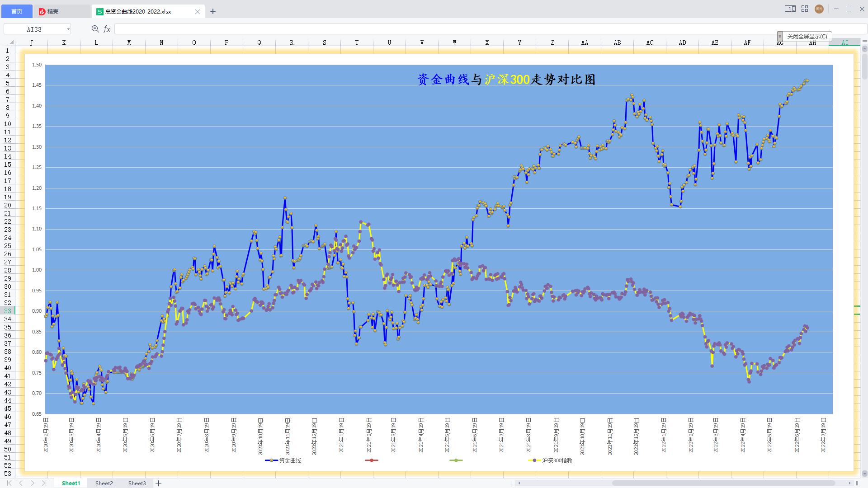The image size is (868, 488).
Task: Go to next sheet arrow
Action: [x=33, y=483]
